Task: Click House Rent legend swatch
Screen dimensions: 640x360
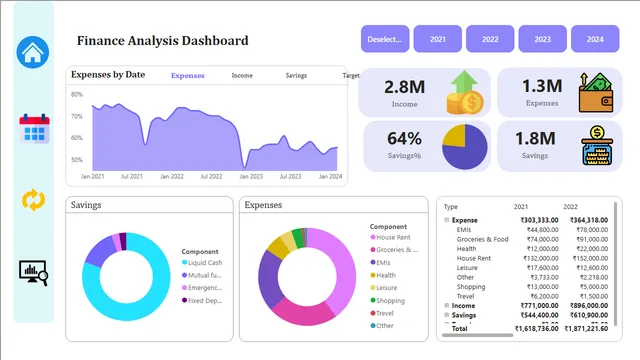Action: [373, 237]
